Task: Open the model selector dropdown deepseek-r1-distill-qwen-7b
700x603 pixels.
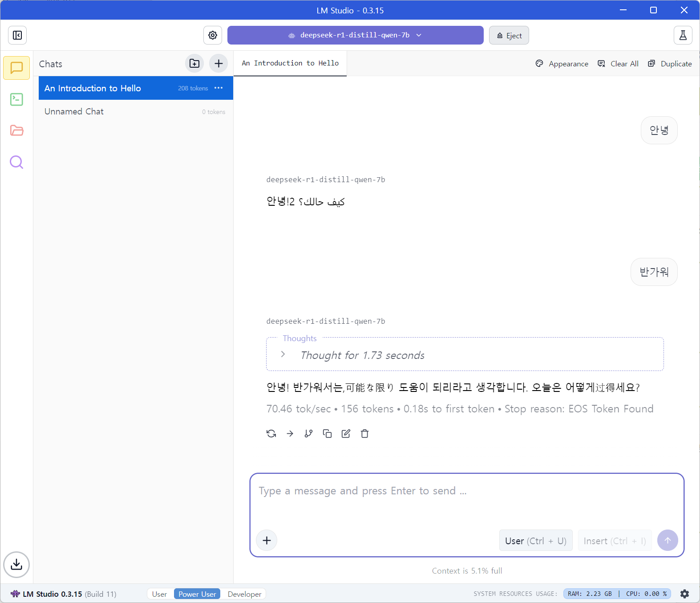Action: pos(355,35)
